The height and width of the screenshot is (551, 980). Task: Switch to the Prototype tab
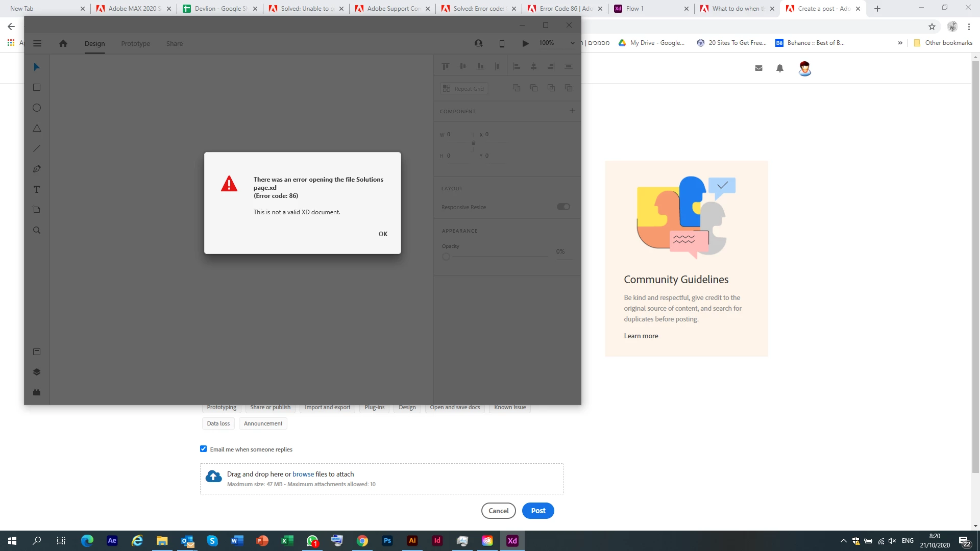(x=135, y=43)
